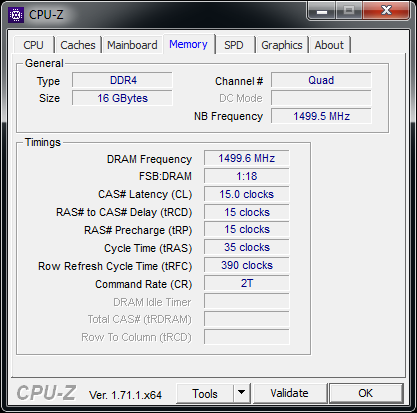The height and width of the screenshot is (413, 417).
Task: Confirm with the OK button
Action: coord(366,393)
